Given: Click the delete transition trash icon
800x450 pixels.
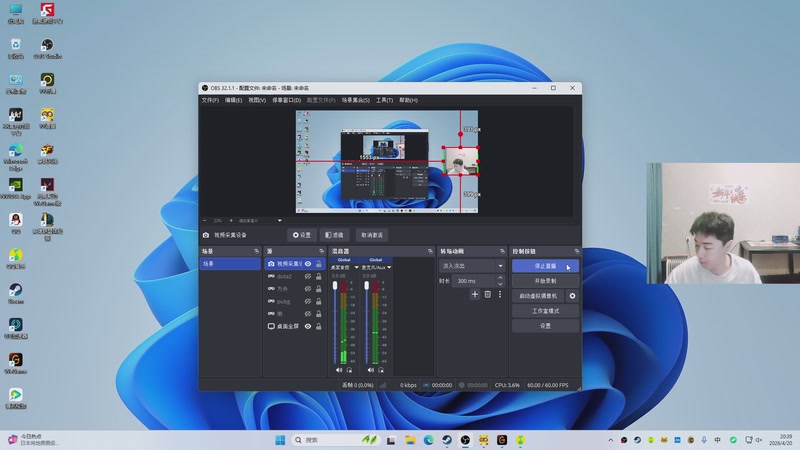Looking at the screenshot, I should pos(488,294).
